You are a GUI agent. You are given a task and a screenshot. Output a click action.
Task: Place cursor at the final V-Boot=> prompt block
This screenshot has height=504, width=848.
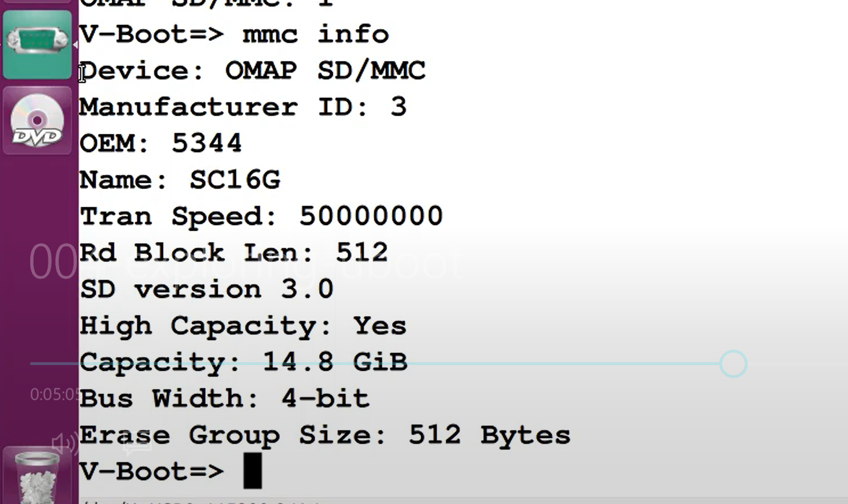pos(252,471)
